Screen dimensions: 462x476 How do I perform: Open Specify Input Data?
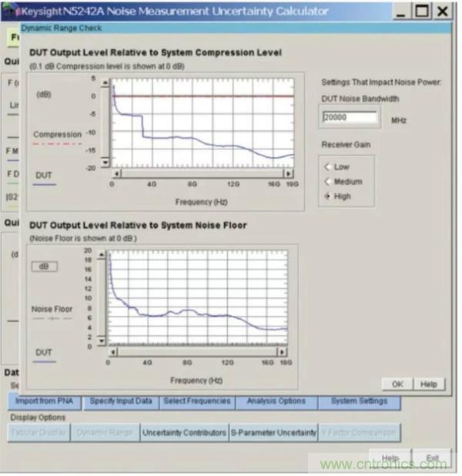121,401
